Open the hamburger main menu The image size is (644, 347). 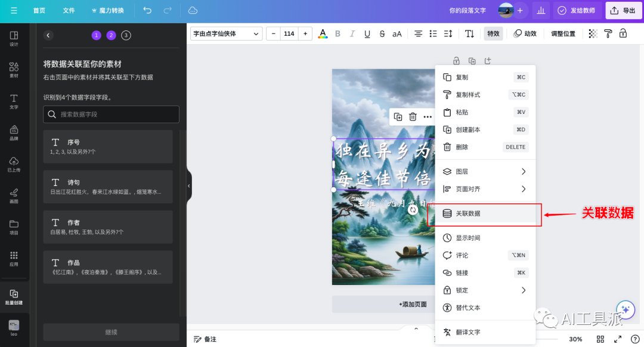click(14, 11)
